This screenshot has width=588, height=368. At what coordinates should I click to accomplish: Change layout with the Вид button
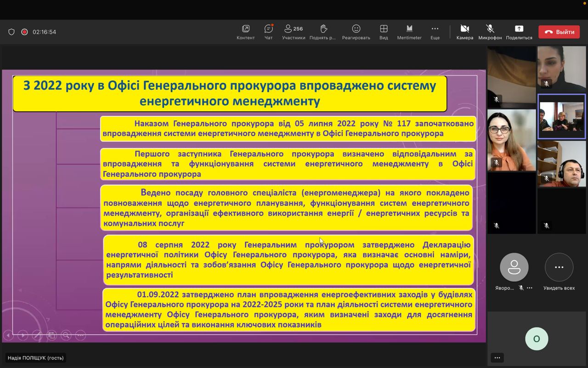click(384, 32)
